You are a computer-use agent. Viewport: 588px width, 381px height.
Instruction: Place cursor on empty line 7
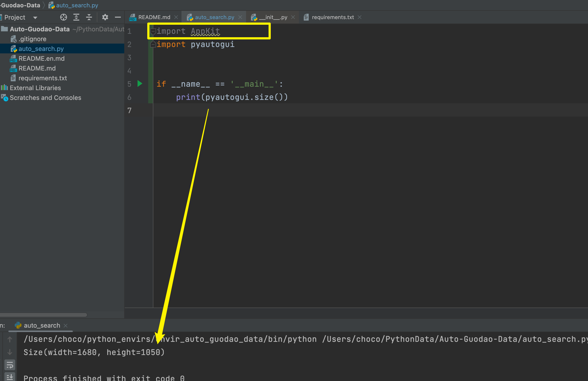pos(370,110)
